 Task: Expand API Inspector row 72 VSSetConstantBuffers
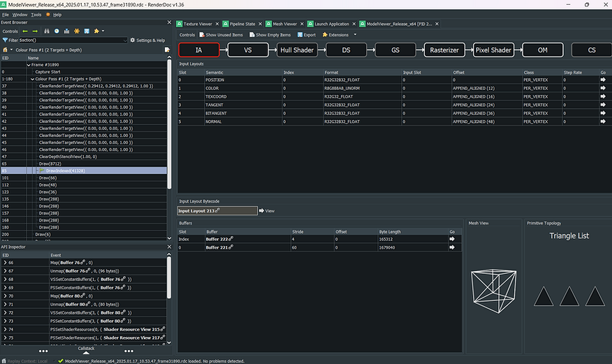[5, 312]
